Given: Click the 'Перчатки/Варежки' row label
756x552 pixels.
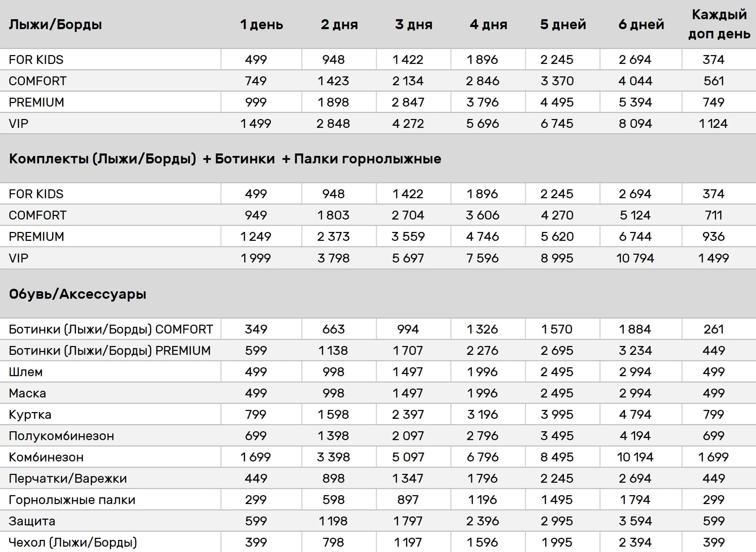Looking at the screenshot, I should click(68, 478).
